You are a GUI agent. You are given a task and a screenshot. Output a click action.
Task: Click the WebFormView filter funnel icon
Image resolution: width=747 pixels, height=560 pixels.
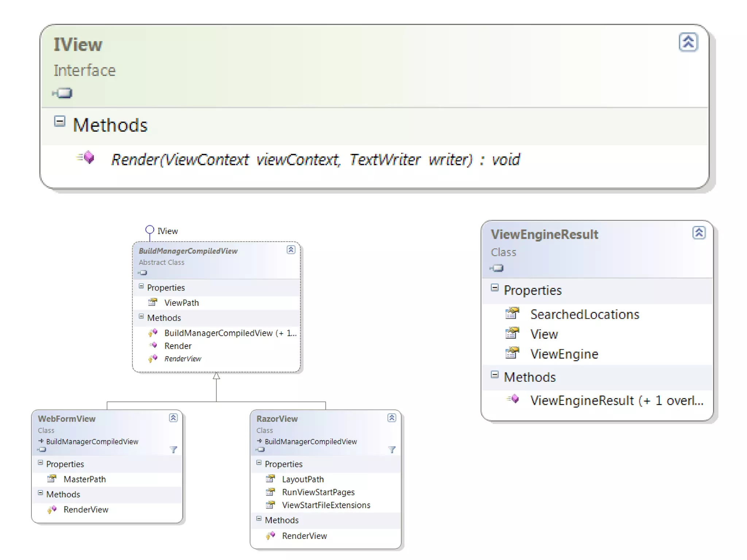174,450
